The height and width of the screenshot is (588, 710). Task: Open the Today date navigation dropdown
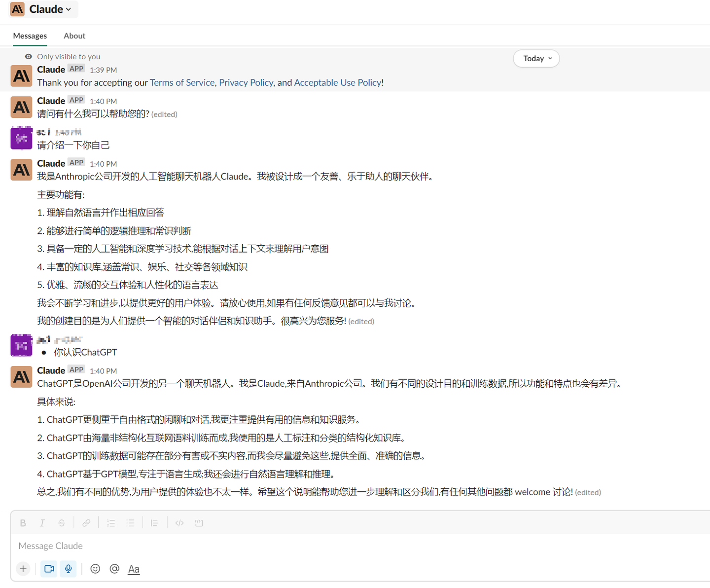pyautogui.click(x=536, y=58)
